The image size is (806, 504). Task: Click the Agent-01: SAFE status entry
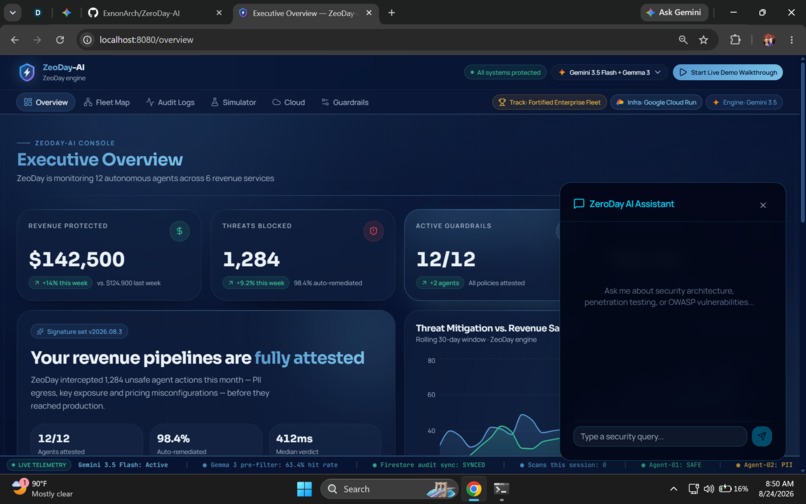[x=671, y=465]
